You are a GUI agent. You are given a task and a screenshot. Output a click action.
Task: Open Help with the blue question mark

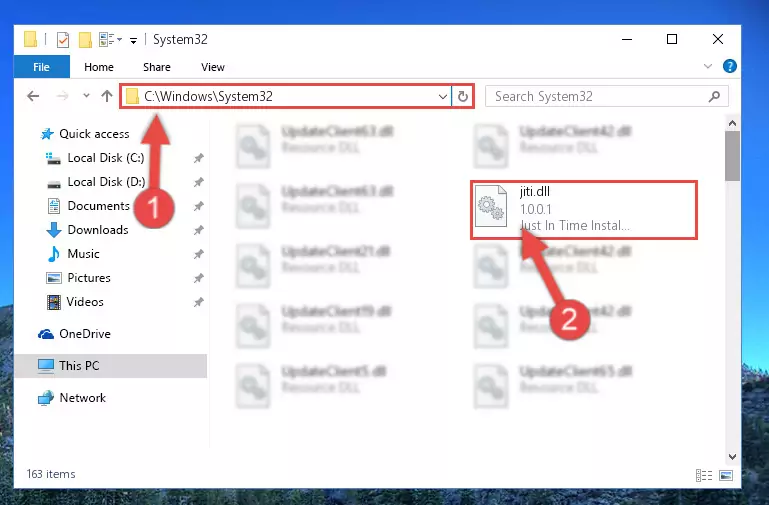730,66
